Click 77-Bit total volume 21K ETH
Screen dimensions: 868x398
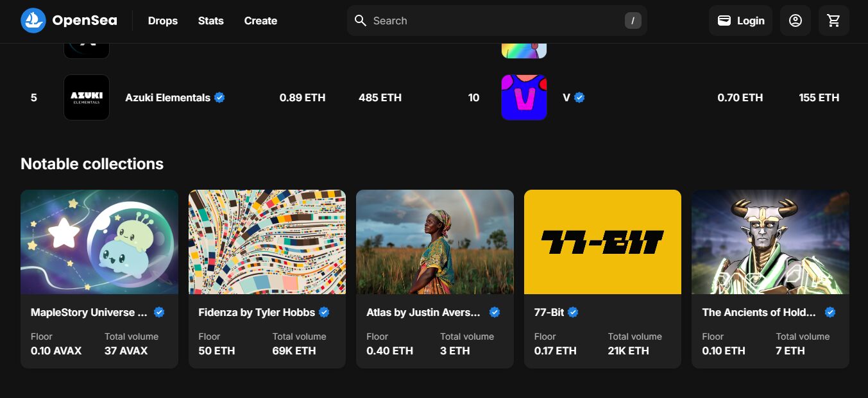[x=629, y=351]
